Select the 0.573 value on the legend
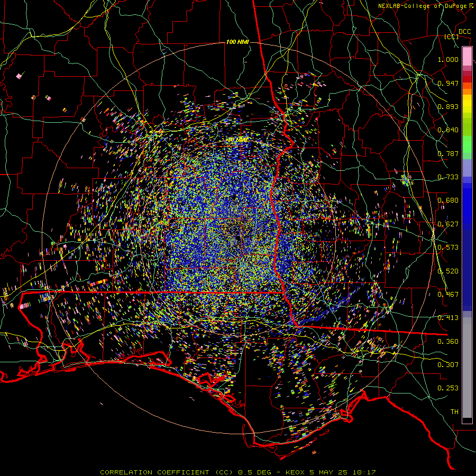This screenshot has height=476, width=476. tap(448, 248)
